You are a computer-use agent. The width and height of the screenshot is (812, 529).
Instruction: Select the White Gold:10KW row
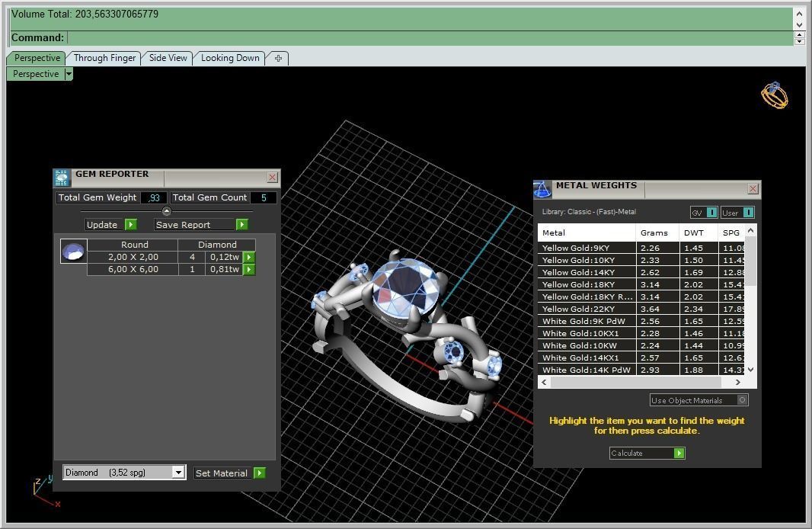641,345
